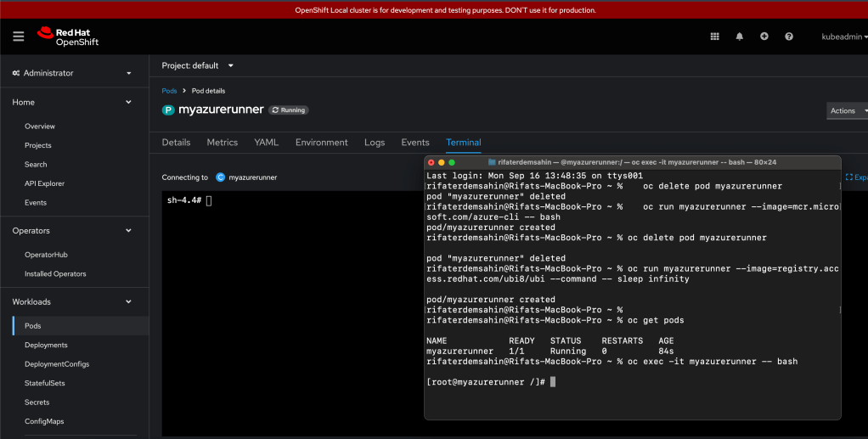Open the Administrator perspective switcher
The height and width of the screenshot is (439, 868).
[x=73, y=73]
